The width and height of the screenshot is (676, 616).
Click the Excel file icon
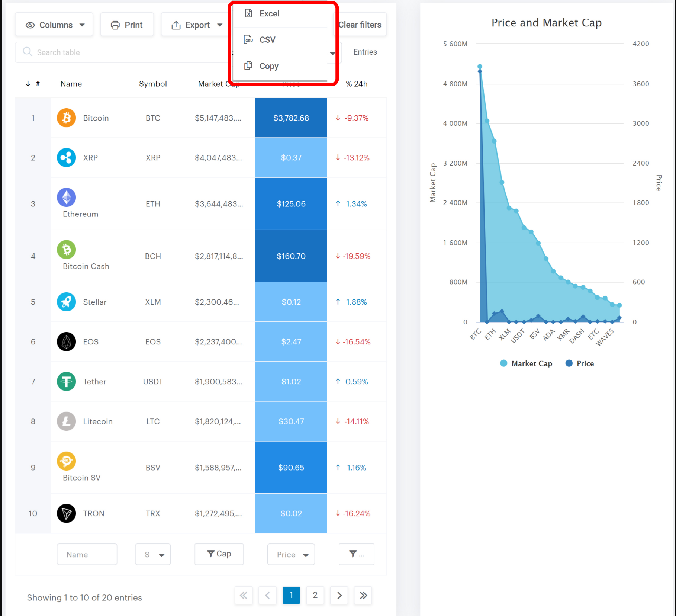[248, 13]
